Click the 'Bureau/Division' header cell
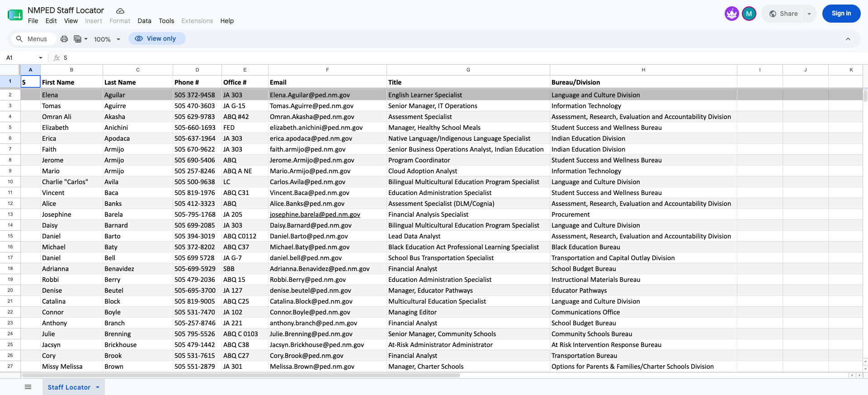Image resolution: width=868 pixels, height=395 pixels. pos(643,82)
